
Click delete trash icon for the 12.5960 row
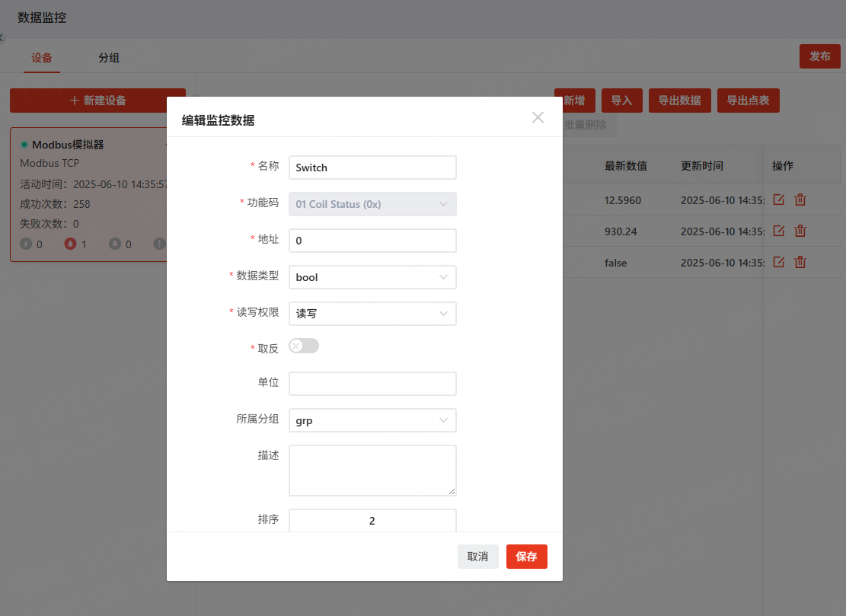tap(800, 199)
